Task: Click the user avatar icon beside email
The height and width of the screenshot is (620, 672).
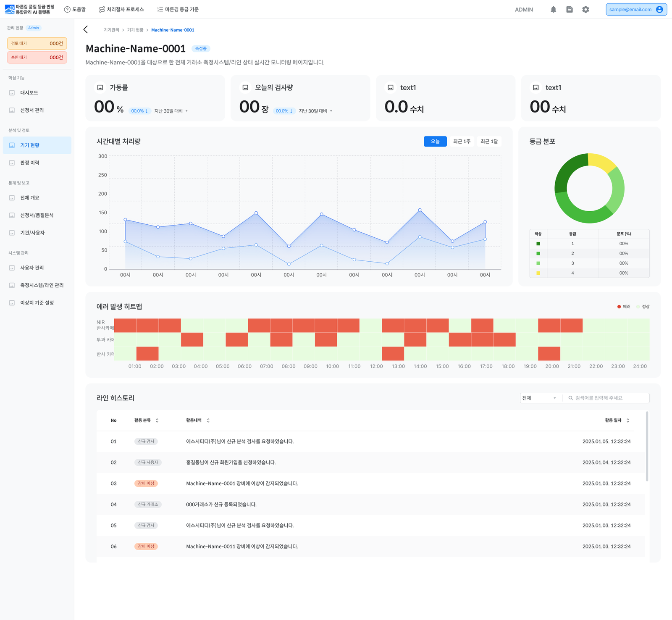Action: pos(659,9)
